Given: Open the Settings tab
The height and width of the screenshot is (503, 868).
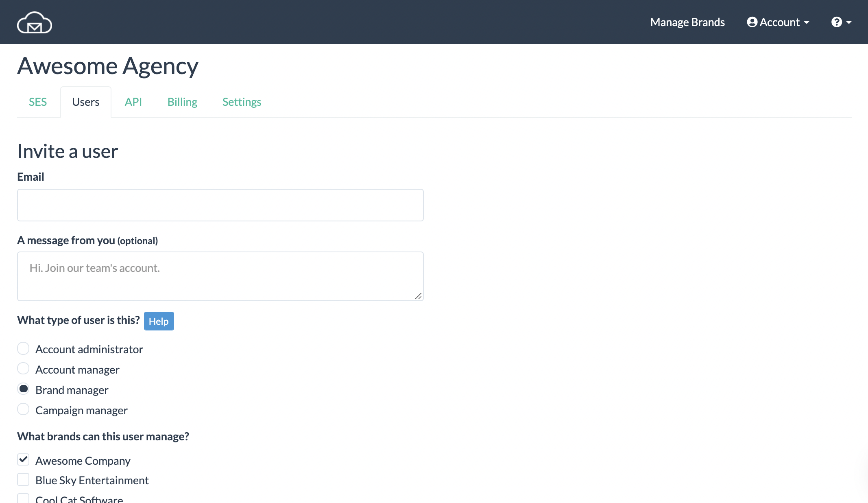Looking at the screenshot, I should click(x=242, y=102).
